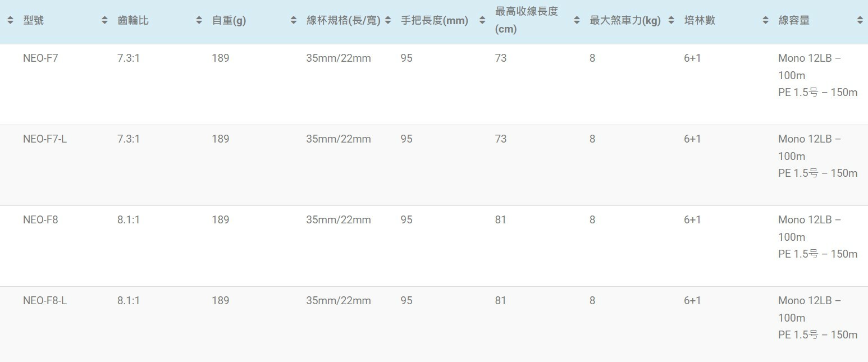The width and height of the screenshot is (868, 362).
Task: Click the 線容量 column header text
Action: (794, 21)
